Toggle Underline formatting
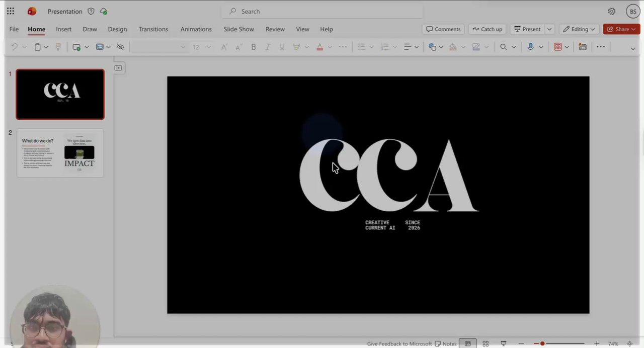This screenshot has width=644, height=348. [x=282, y=47]
